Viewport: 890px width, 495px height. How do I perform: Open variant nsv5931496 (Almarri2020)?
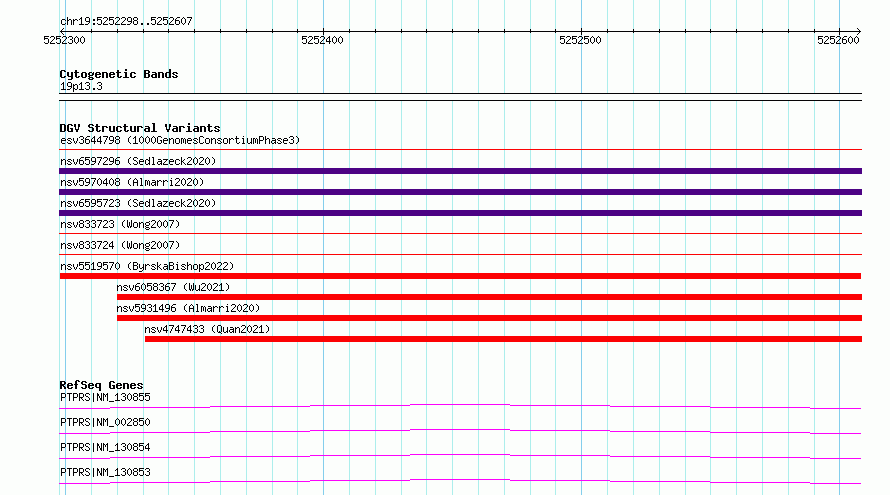click(x=188, y=308)
